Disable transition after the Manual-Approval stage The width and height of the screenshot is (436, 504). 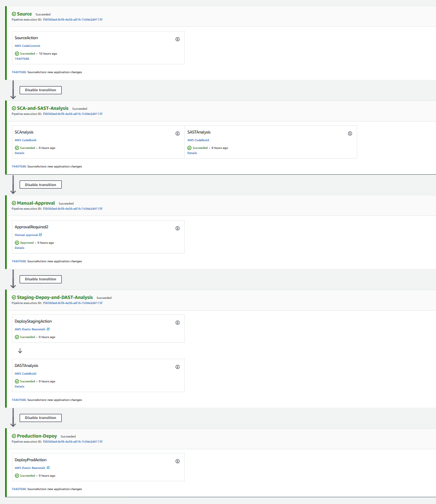pyautogui.click(x=40, y=279)
